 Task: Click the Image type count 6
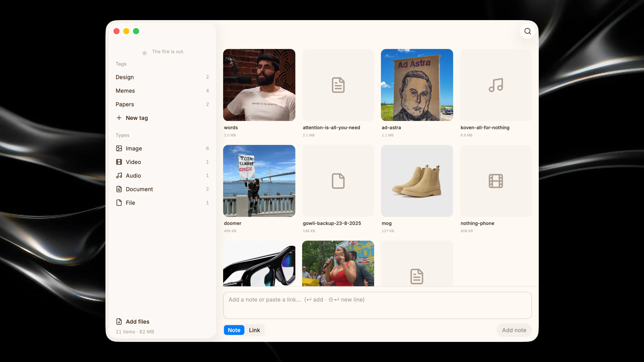point(207,148)
